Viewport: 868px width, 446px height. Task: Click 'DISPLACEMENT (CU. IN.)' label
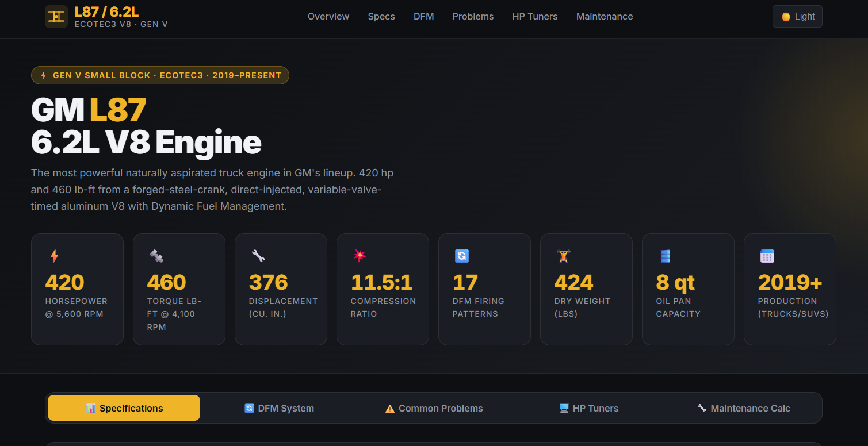[283, 307]
